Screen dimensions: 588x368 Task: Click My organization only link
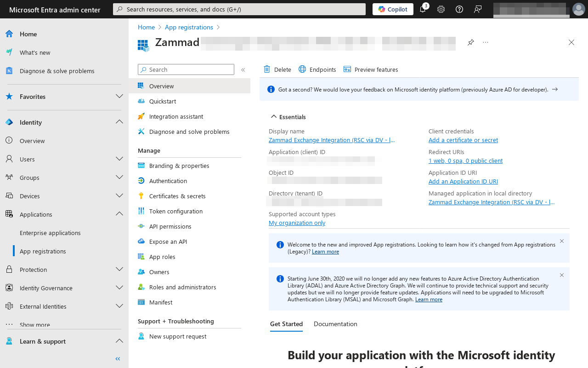pos(297,223)
